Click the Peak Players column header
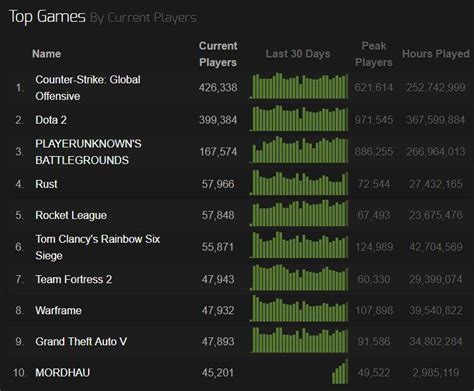474x391 pixels. tap(374, 54)
